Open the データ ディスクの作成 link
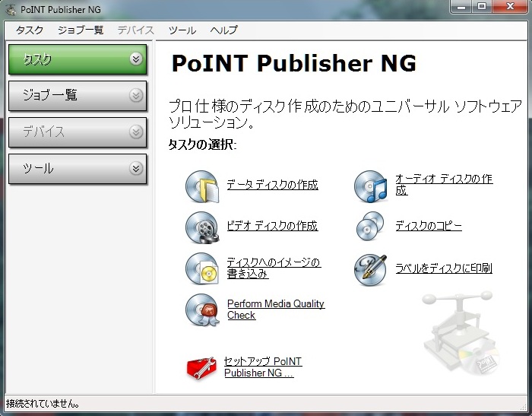The height and width of the screenshot is (416, 532). pos(272,185)
